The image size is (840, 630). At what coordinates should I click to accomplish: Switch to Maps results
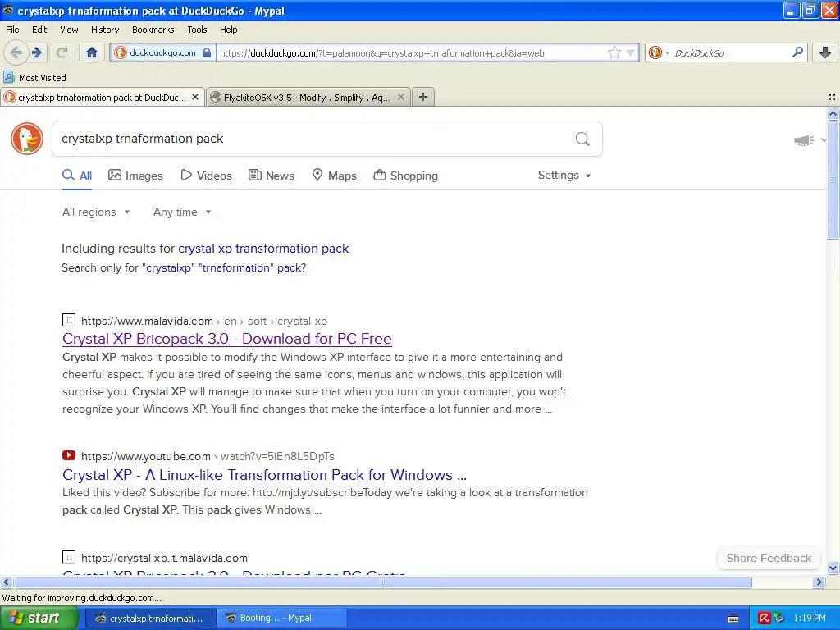[x=335, y=176]
